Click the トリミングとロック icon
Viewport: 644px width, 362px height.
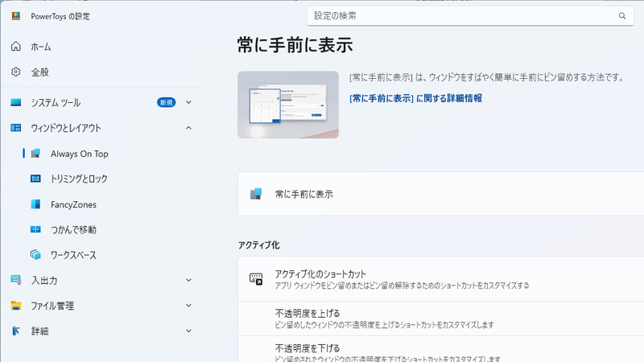[x=35, y=179]
